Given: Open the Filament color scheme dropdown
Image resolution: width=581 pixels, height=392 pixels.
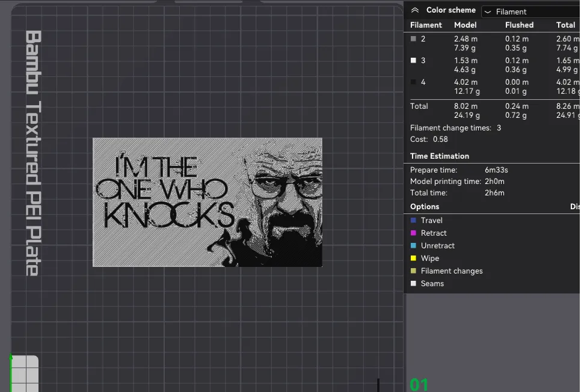Looking at the screenshot, I should 530,12.
